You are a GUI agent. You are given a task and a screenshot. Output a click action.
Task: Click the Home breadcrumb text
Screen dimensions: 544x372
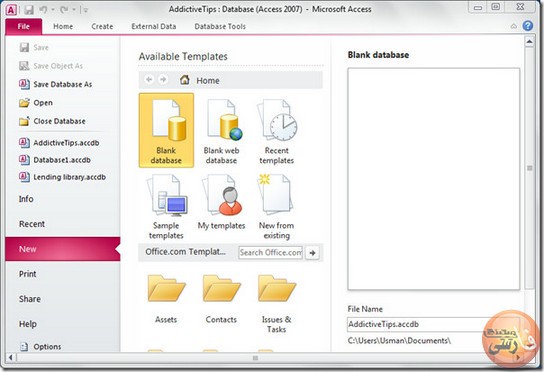click(208, 81)
